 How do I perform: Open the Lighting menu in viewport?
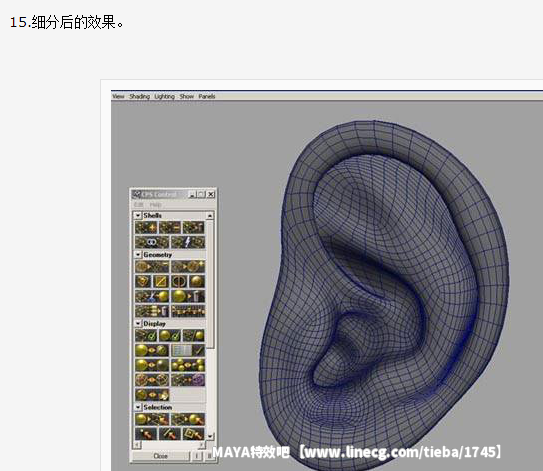coord(164,96)
